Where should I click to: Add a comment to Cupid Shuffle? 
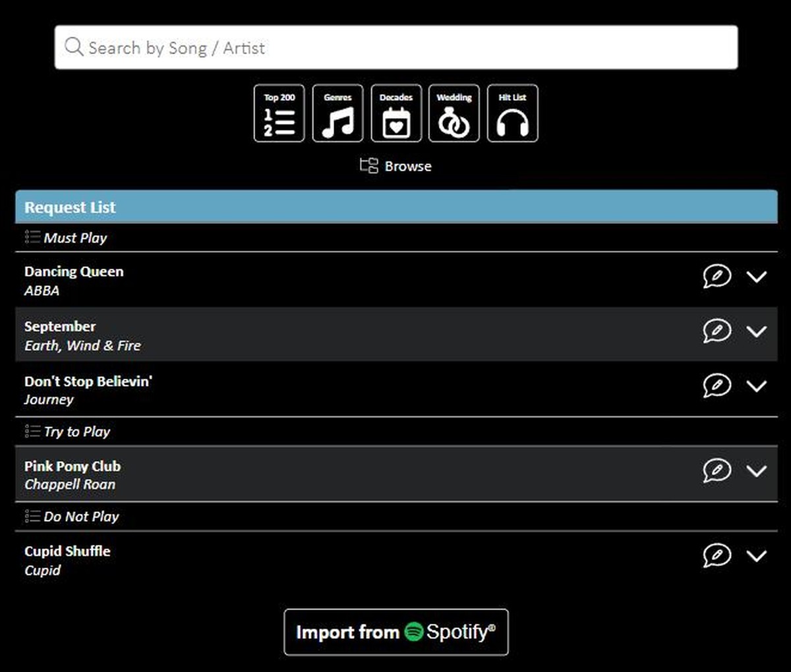717,555
